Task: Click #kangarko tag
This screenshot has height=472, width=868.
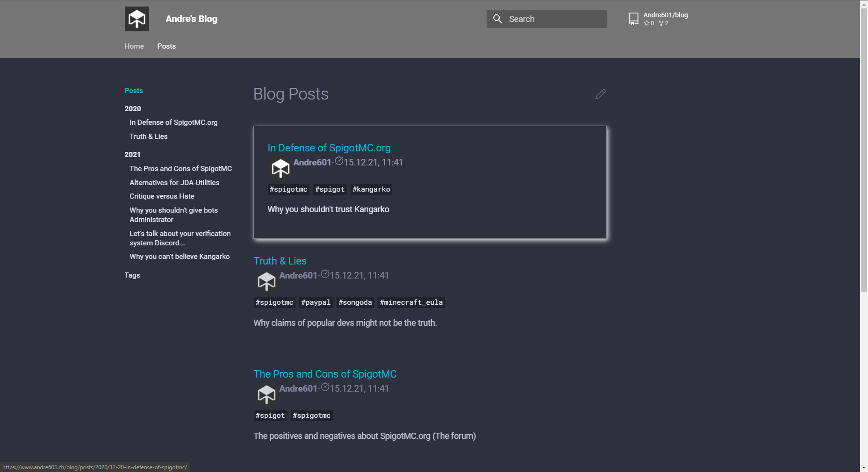Action: click(x=371, y=189)
